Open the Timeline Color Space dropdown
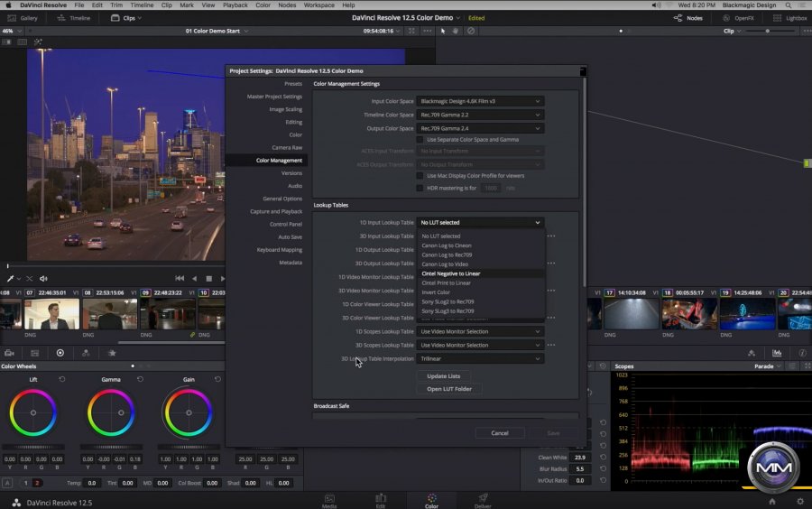812x509 pixels. pyautogui.click(x=480, y=115)
